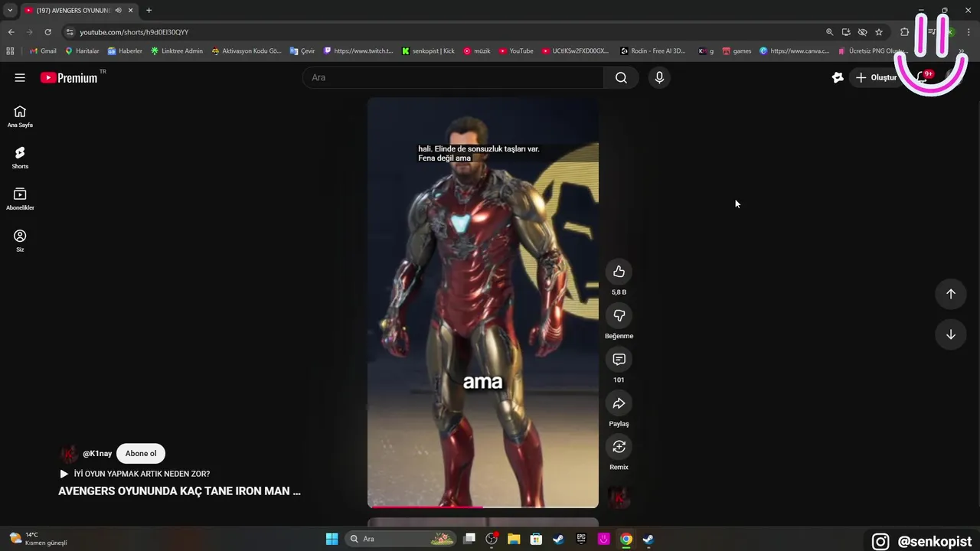Image resolution: width=980 pixels, height=551 pixels.
Task: Click the search magnifier button
Action: 621,77
